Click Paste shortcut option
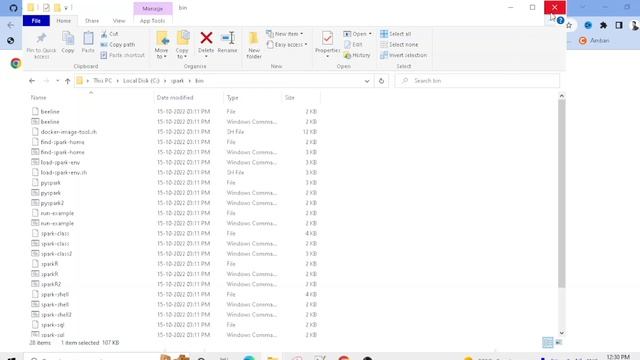The image size is (640, 360). [x=122, y=55]
